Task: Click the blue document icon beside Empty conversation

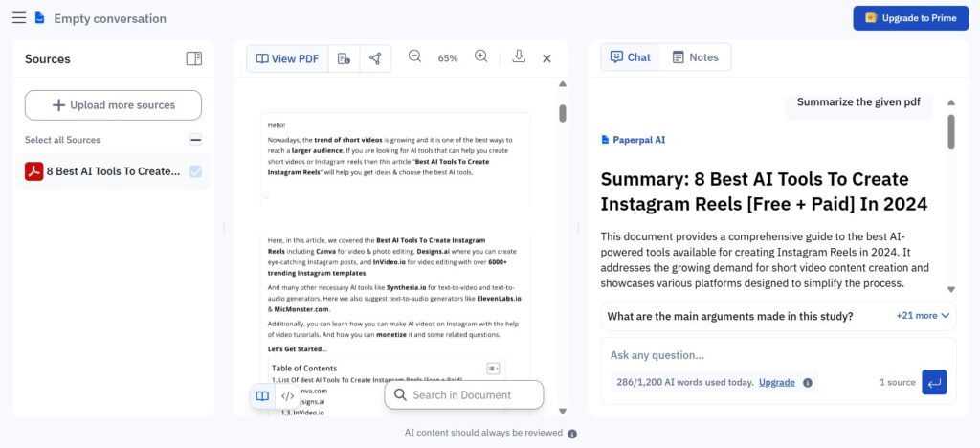Action: point(40,18)
